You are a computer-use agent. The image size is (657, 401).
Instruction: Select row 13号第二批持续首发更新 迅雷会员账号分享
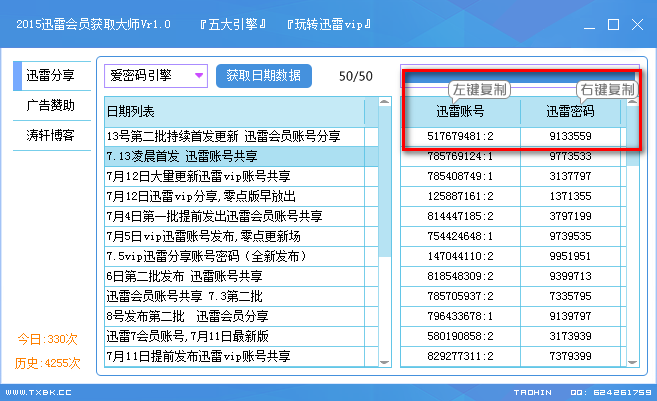[x=241, y=136]
